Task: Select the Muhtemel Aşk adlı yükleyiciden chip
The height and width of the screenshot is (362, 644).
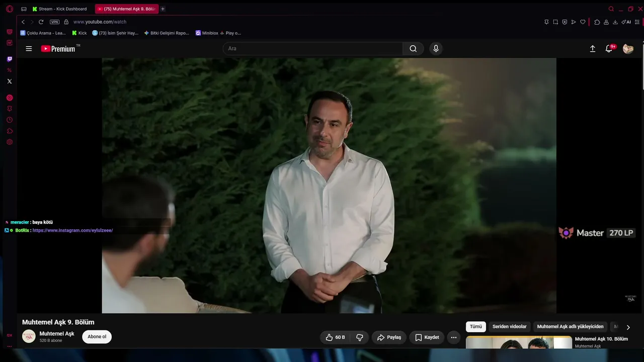Action: coord(570,327)
